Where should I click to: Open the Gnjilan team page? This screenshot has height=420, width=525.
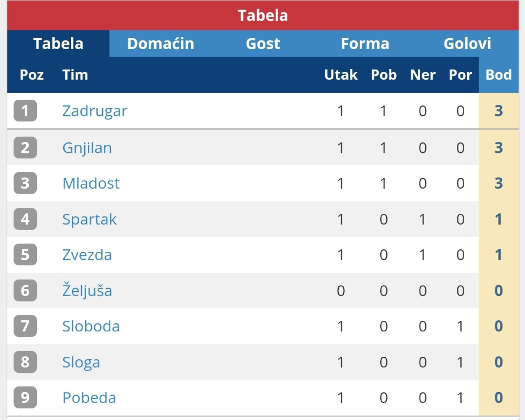tap(87, 148)
